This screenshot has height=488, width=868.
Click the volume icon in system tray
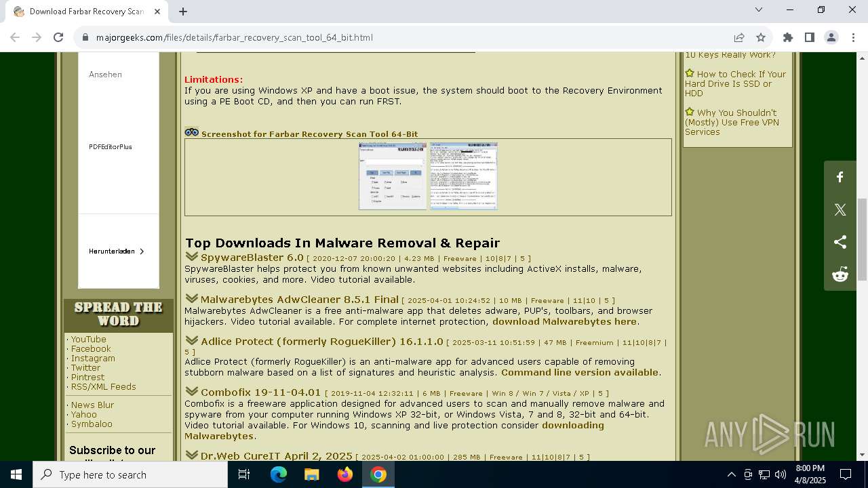pos(781,474)
